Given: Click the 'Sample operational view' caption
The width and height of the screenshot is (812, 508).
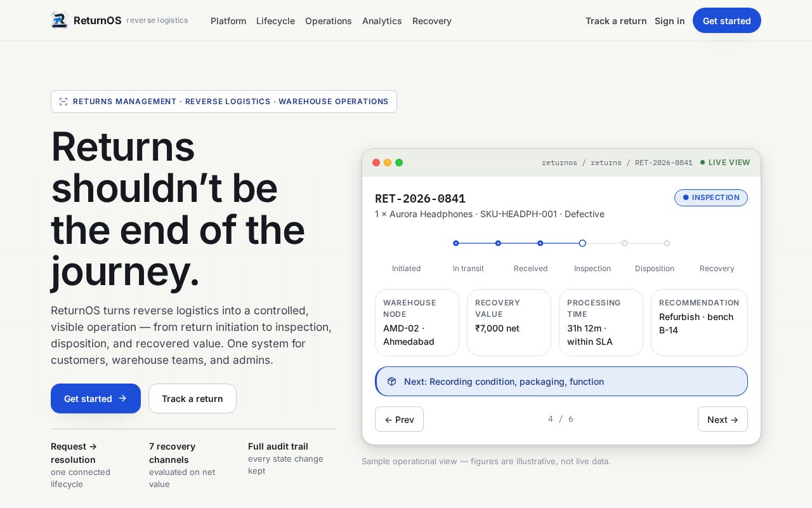Looking at the screenshot, I should pos(486,461).
